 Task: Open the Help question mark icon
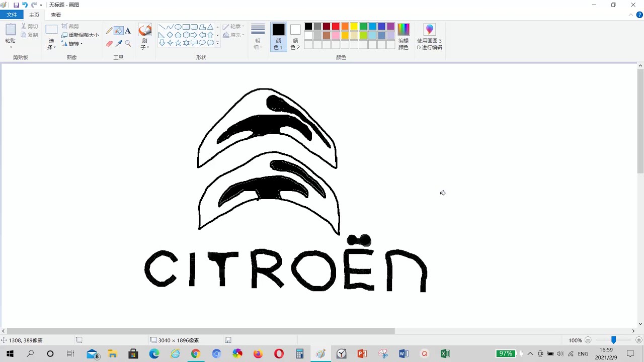[x=639, y=15]
